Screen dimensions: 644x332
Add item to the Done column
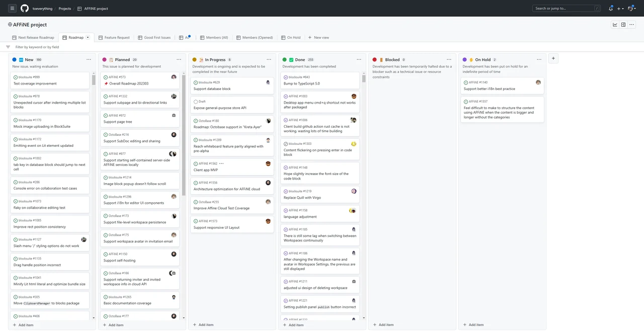point(293,325)
